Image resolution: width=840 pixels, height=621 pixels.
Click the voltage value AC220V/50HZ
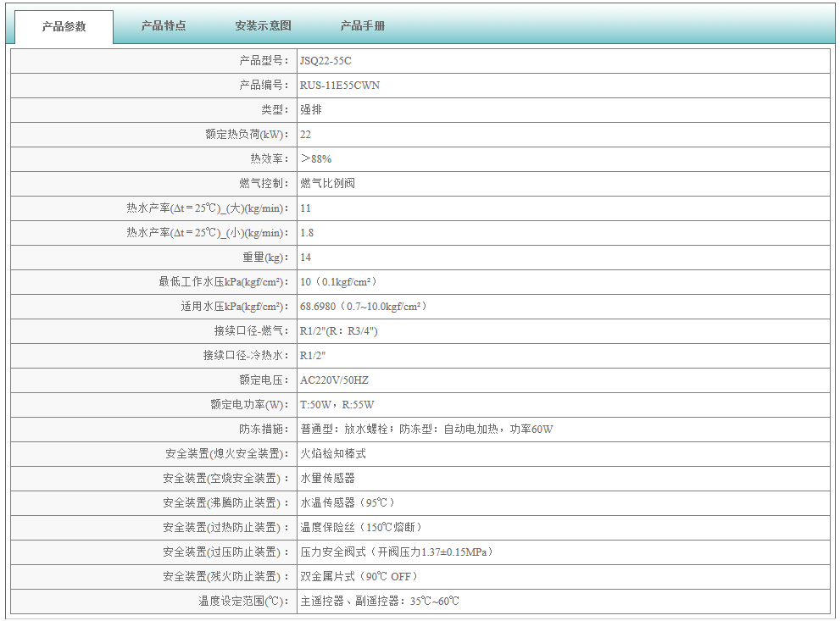pyautogui.click(x=334, y=380)
